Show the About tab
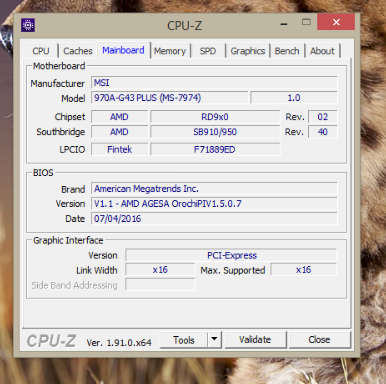This screenshot has width=386, height=384. click(x=322, y=51)
